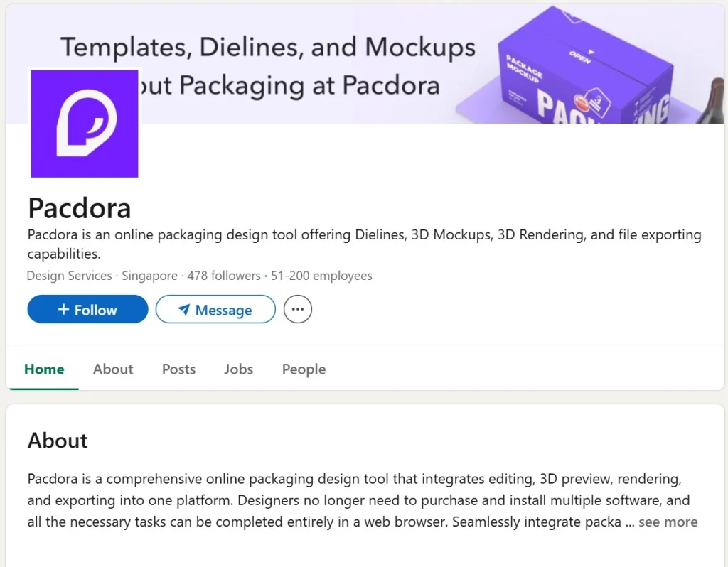Click the Design Services industry label

tap(69, 276)
